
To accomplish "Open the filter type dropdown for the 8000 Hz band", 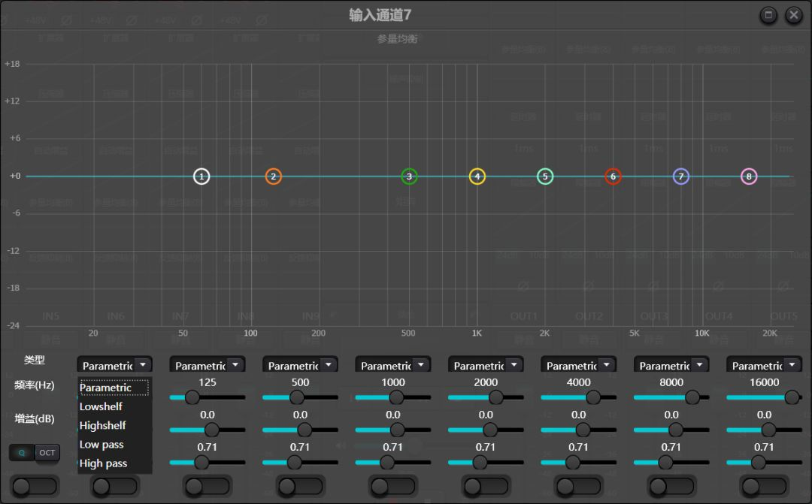I will [671, 364].
